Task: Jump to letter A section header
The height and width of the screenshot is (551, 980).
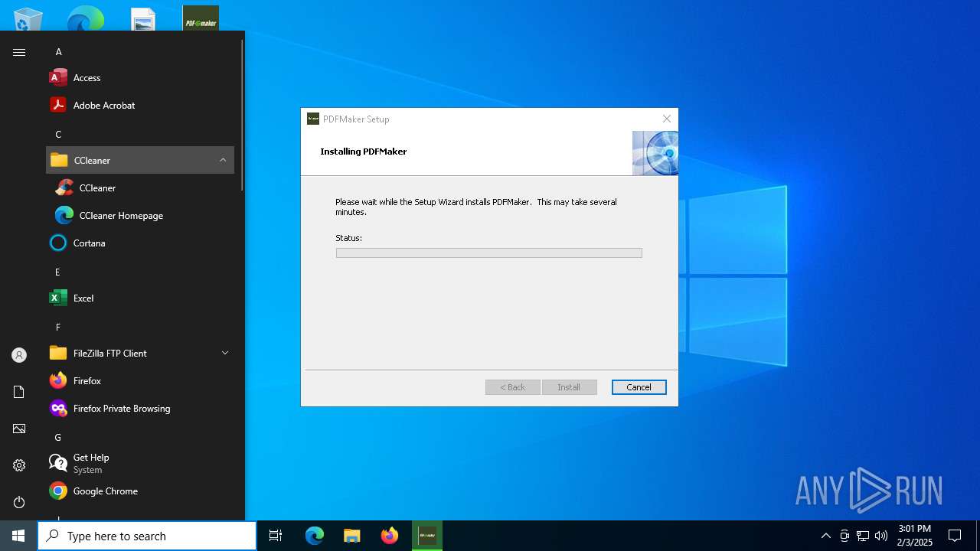Action: coord(58,51)
